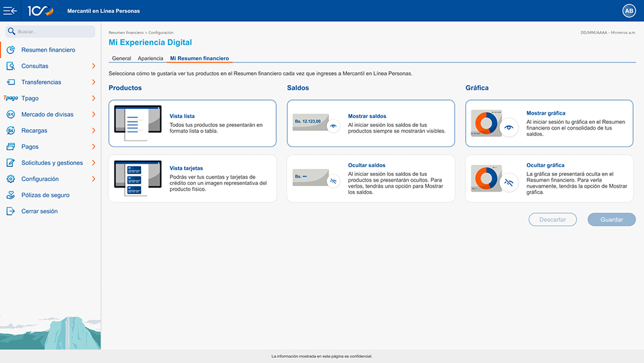Focus the Buscar search field
This screenshot has width=644, height=363.
point(50,31)
